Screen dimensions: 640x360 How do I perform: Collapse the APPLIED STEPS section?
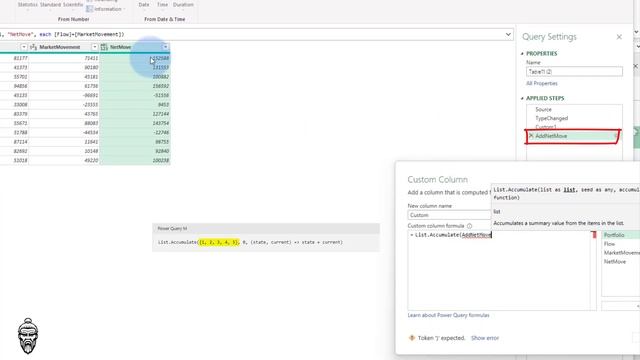(x=522, y=98)
